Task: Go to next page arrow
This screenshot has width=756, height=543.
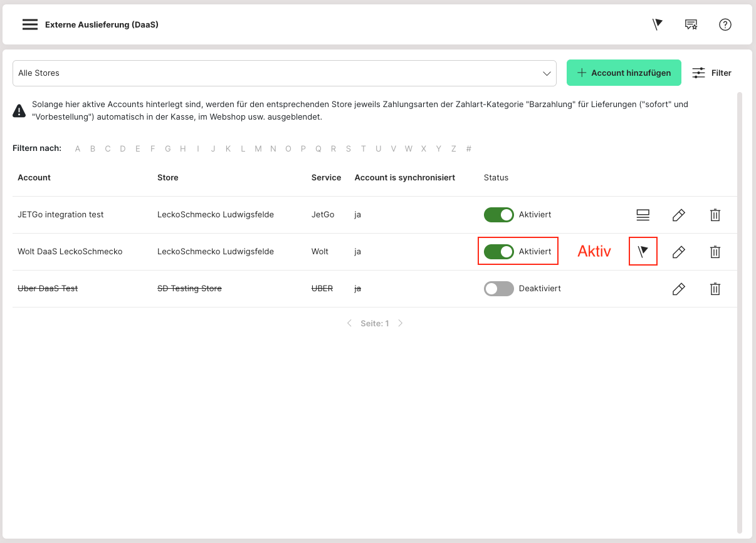Action: [401, 323]
